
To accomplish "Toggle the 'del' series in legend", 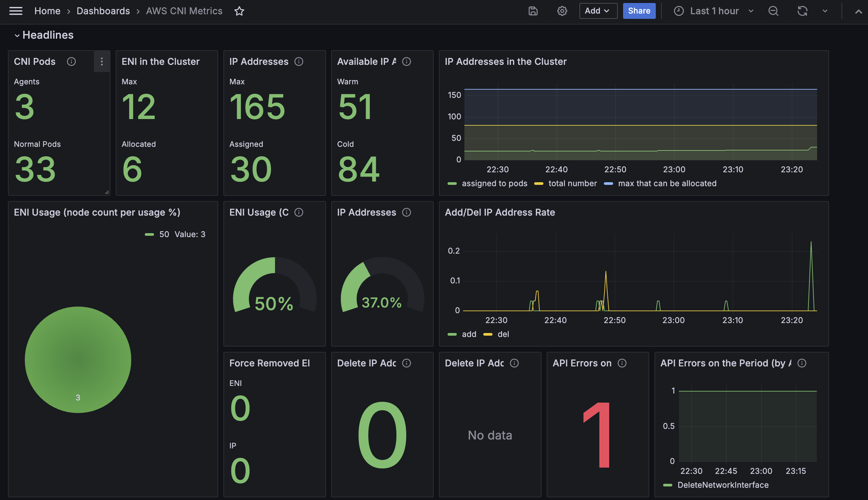I will coord(503,334).
